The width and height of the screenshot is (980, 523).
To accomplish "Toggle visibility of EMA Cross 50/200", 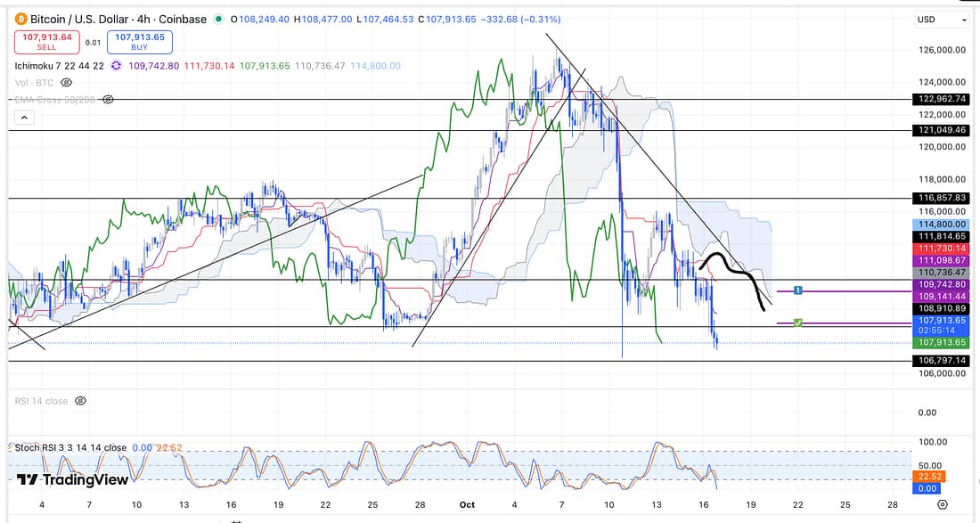I will pyautogui.click(x=108, y=100).
